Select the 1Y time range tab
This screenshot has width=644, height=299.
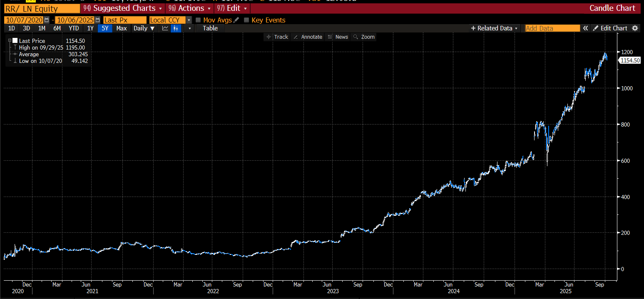coord(90,28)
